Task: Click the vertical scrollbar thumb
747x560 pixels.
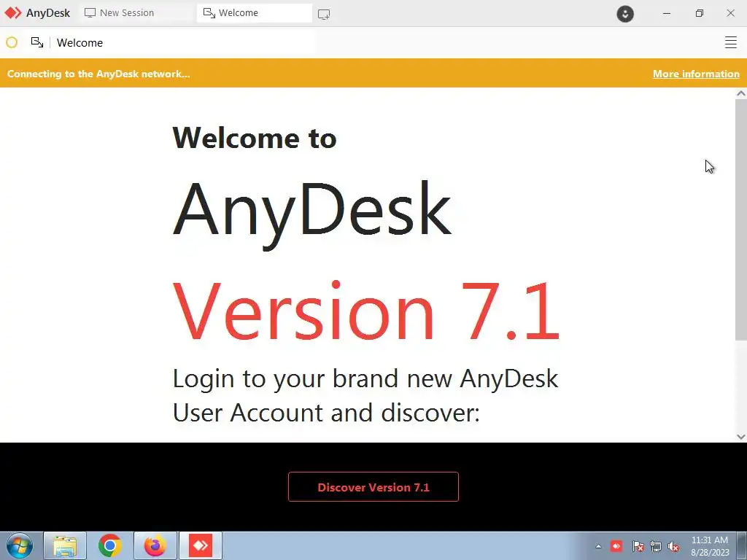Action: click(x=741, y=220)
